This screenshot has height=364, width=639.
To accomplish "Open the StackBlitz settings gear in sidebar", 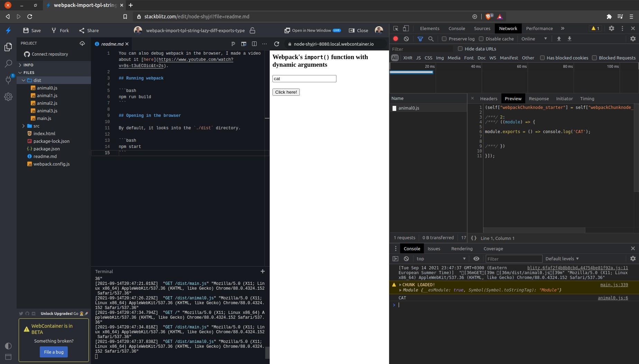I will [x=8, y=97].
